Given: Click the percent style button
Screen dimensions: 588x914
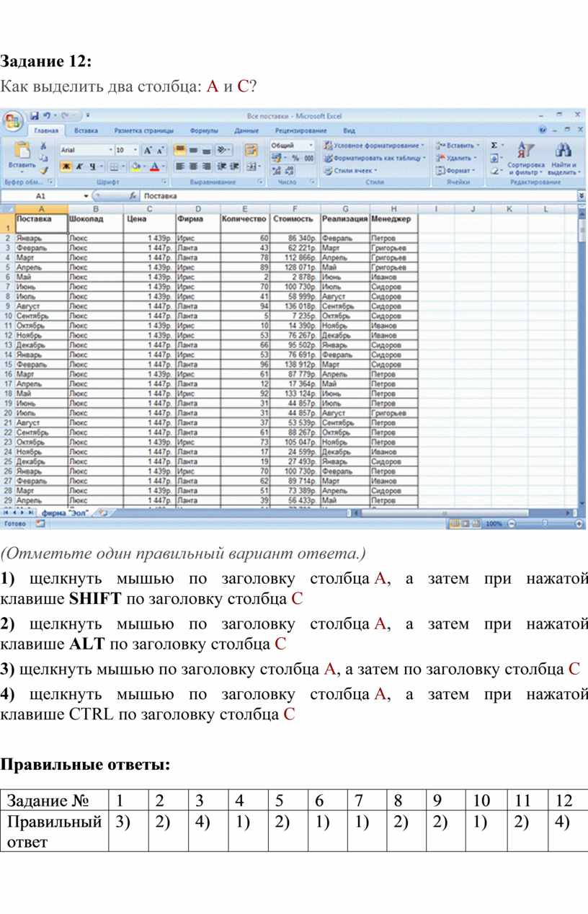Looking at the screenshot, I should click(295, 157).
